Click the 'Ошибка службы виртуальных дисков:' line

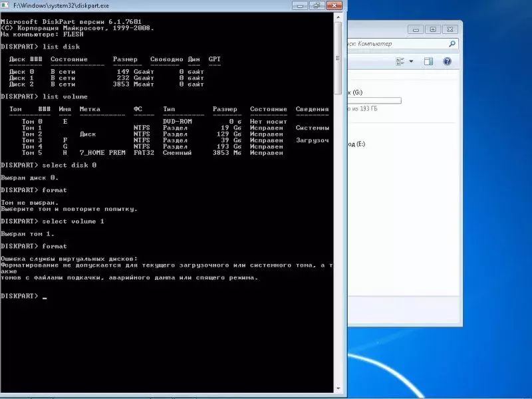coord(69,259)
